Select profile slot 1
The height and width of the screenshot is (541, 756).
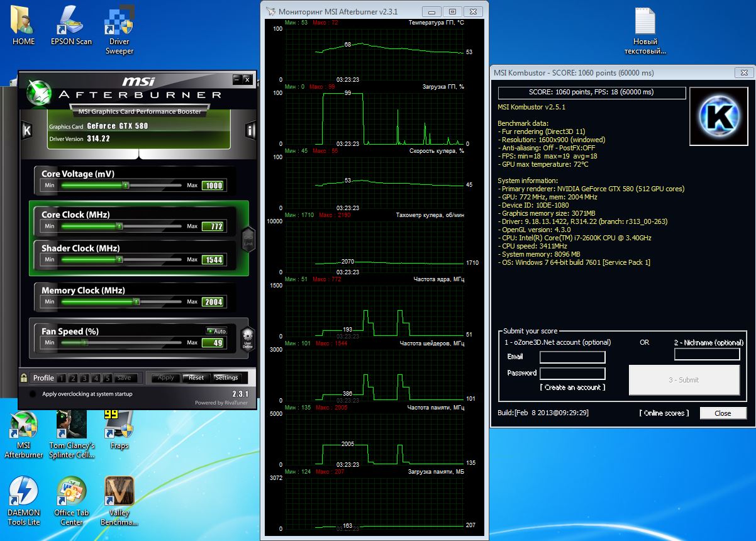click(x=62, y=378)
